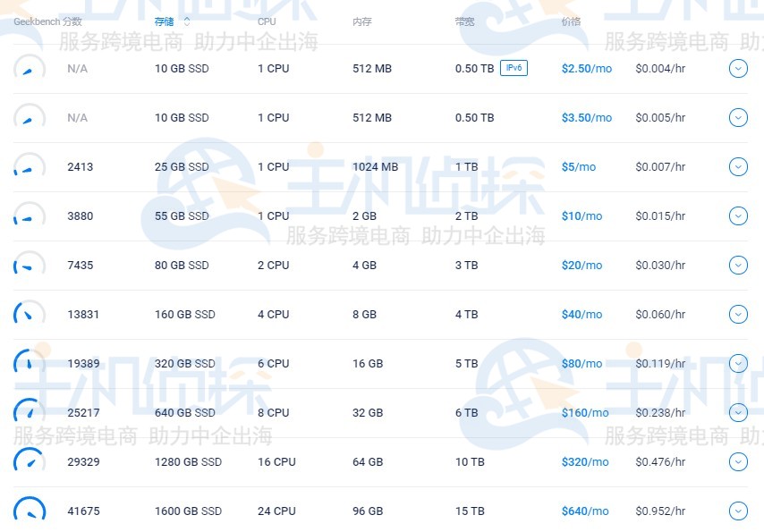The image size is (764, 532).
Task: Expand the $2.50/mo plan details
Action: [x=737, y=69]
